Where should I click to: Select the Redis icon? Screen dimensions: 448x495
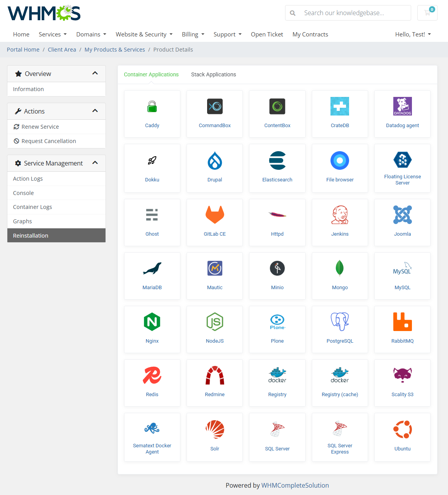pyautogui.click(x=152, y=375)
